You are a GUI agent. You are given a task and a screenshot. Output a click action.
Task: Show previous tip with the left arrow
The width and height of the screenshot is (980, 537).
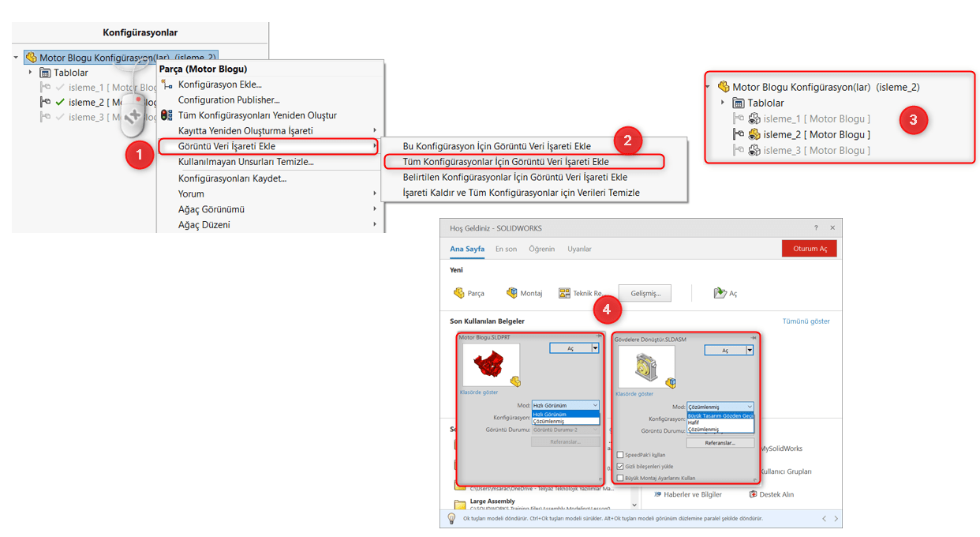(x=825, y=519)
